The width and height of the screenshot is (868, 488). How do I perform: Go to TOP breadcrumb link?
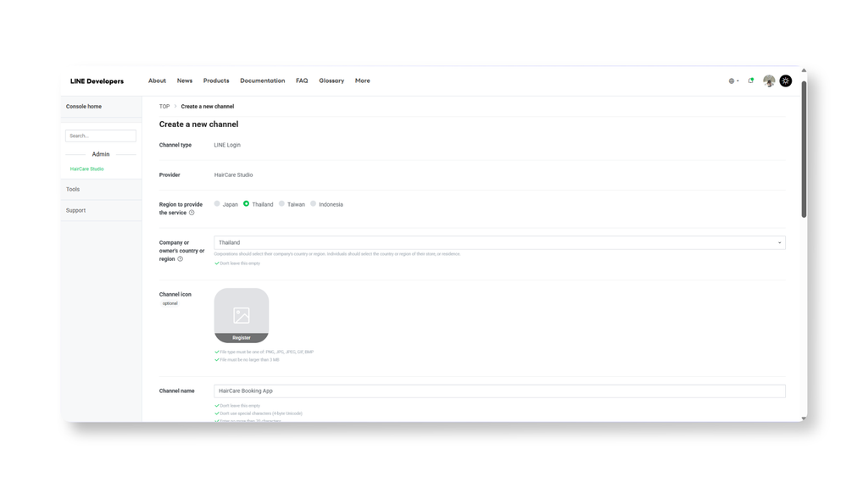coord(164,106)
